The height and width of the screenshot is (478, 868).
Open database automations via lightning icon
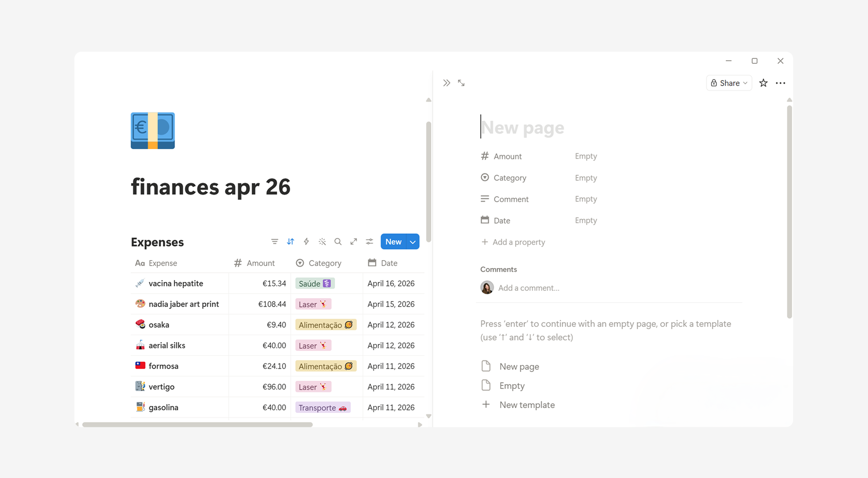(306, 241)
